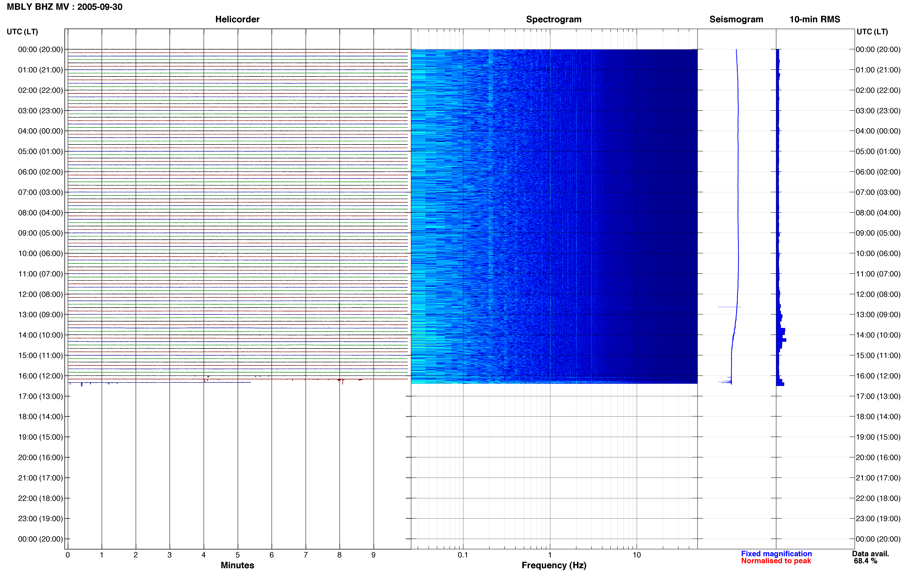Click left time label 11:00 (07:00)
The height and width of the screenshot is (578, 924).
coord(41,274)
